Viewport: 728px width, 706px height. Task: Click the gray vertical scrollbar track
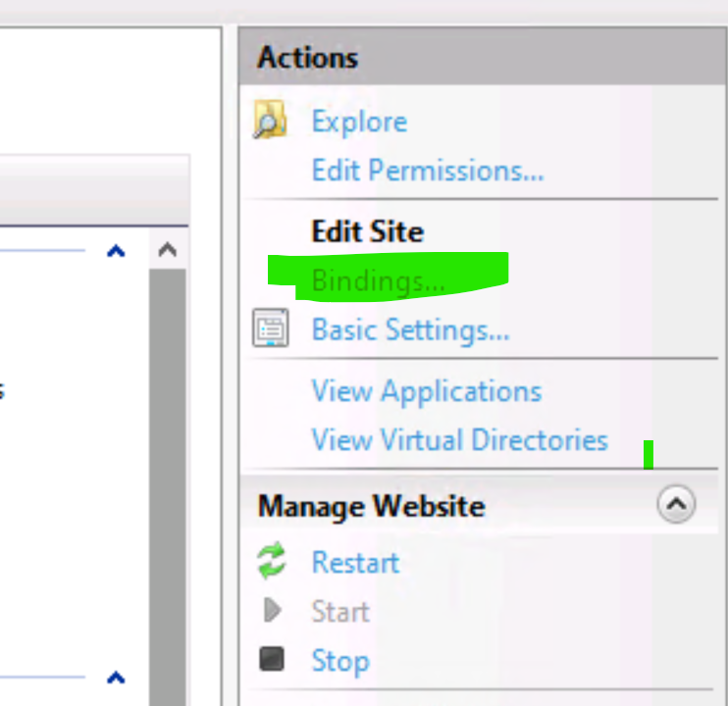click(168, 487)
